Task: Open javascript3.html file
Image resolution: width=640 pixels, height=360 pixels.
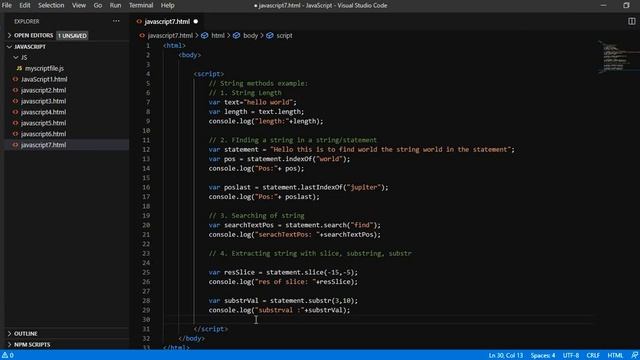Action: tap(44, 101)
